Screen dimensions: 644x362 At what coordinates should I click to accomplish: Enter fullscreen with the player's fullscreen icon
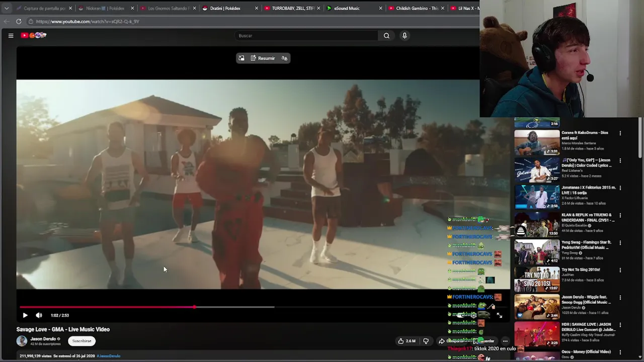click(x=499, y=315)
